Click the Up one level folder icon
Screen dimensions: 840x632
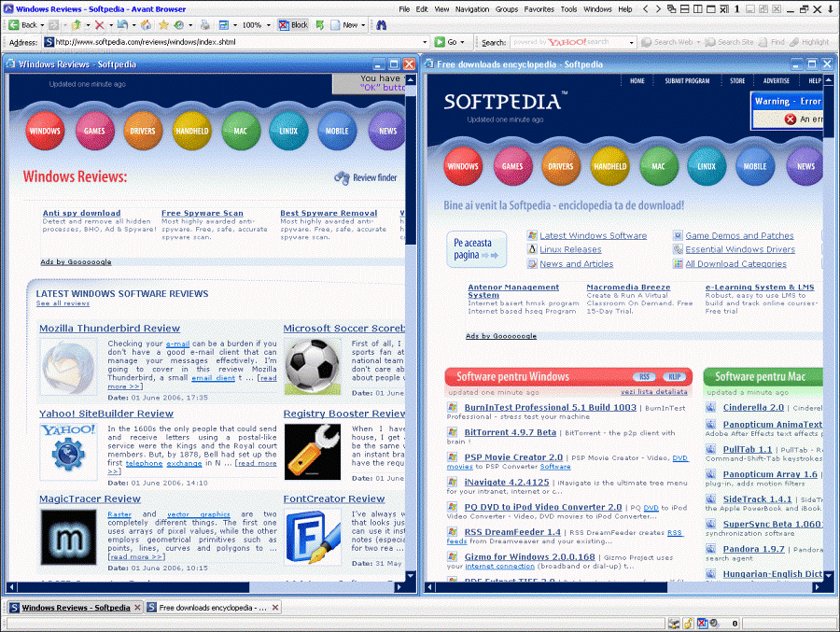click(77, 24)
